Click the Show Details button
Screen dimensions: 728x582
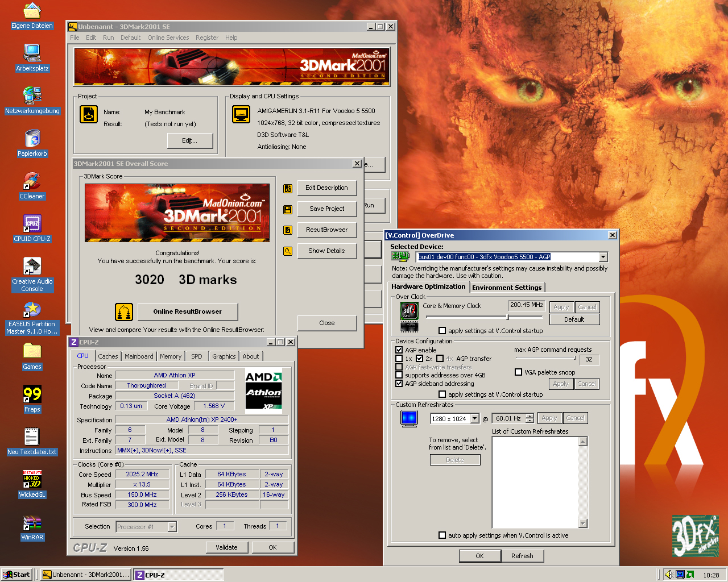(327, 251)
